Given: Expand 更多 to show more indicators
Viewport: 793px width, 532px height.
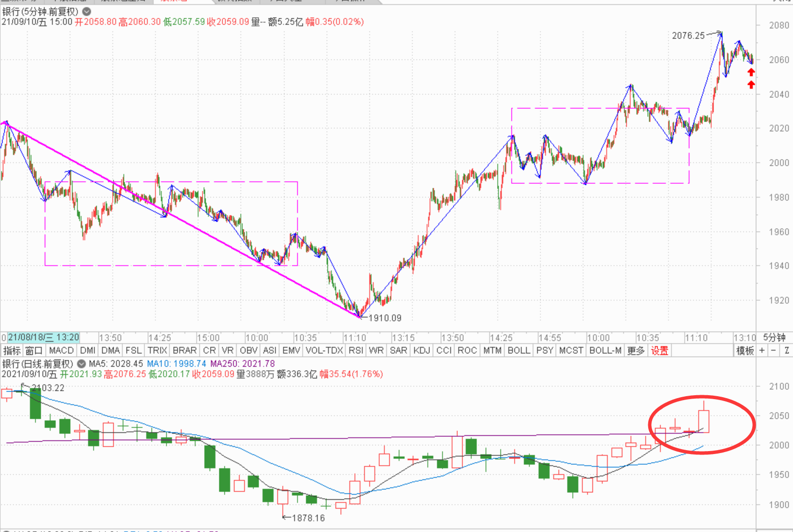Looking at the screenshot, I should click(636, 351).
